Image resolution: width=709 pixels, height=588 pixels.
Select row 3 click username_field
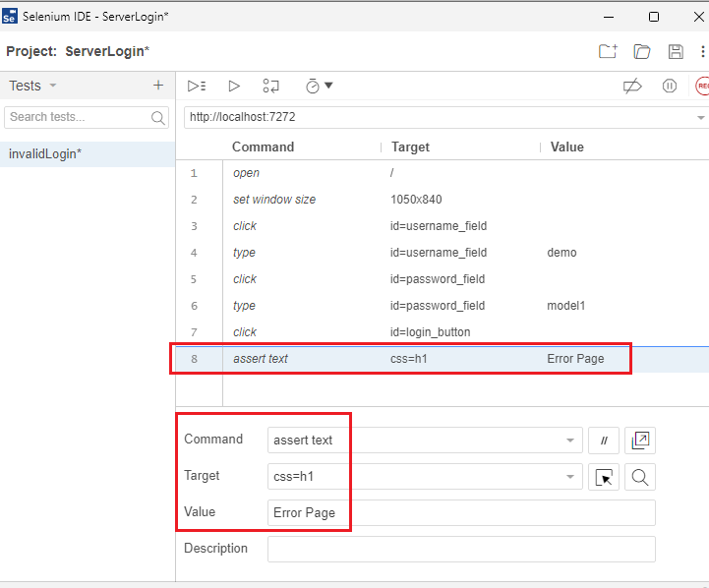tap(443, 226)
